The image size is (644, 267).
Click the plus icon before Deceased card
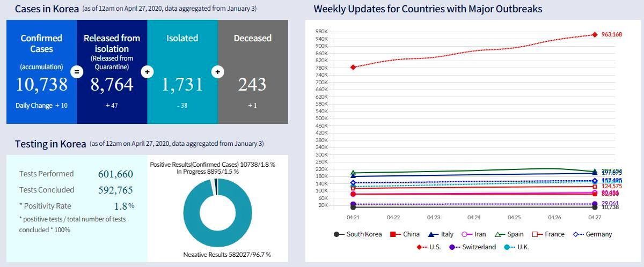click(217, 71)
